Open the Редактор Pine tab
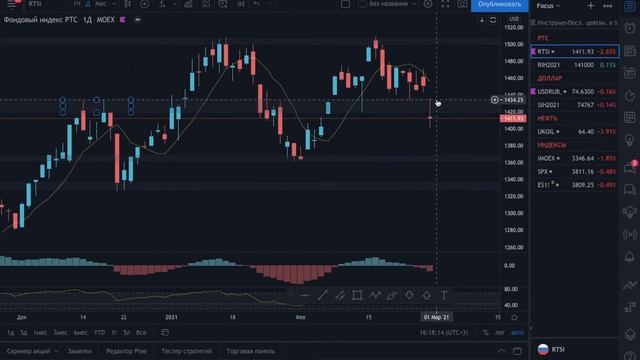This screenshot has width=640, height=360. [x=126, y=351]
